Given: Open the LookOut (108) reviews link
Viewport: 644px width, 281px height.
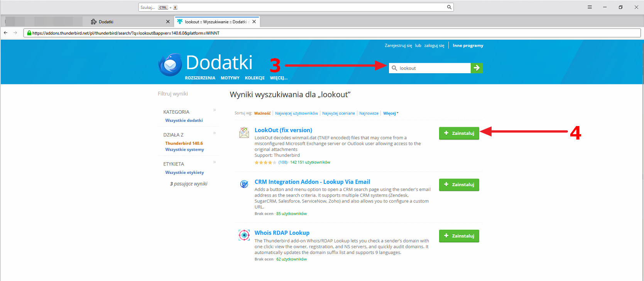Looking at the screenshot, I should click(283, 162).
